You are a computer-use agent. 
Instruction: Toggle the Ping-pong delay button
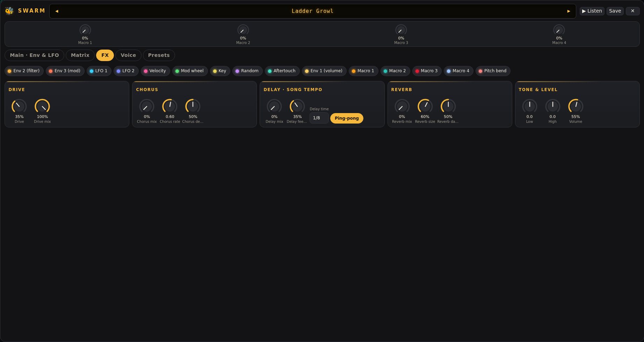(347, 118)
